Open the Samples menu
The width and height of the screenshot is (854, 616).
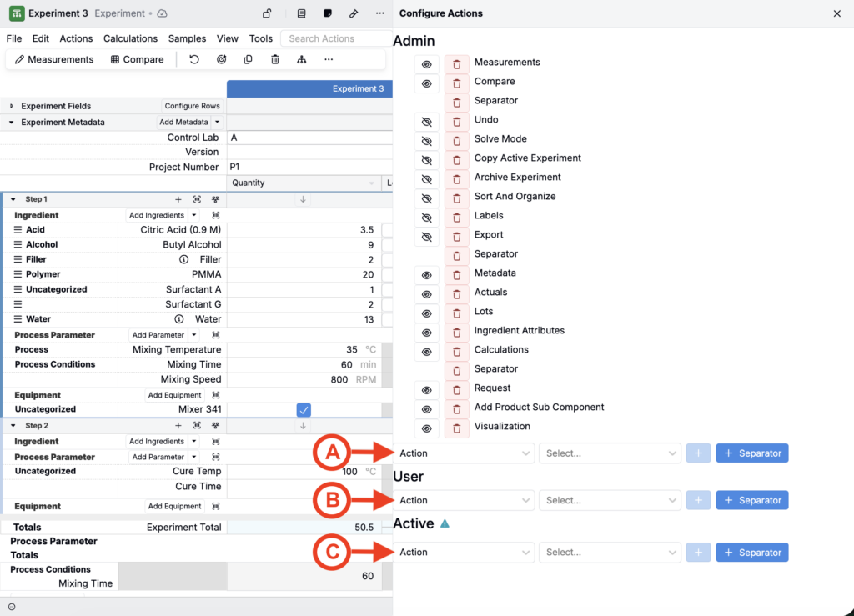(x=187, y=38)
